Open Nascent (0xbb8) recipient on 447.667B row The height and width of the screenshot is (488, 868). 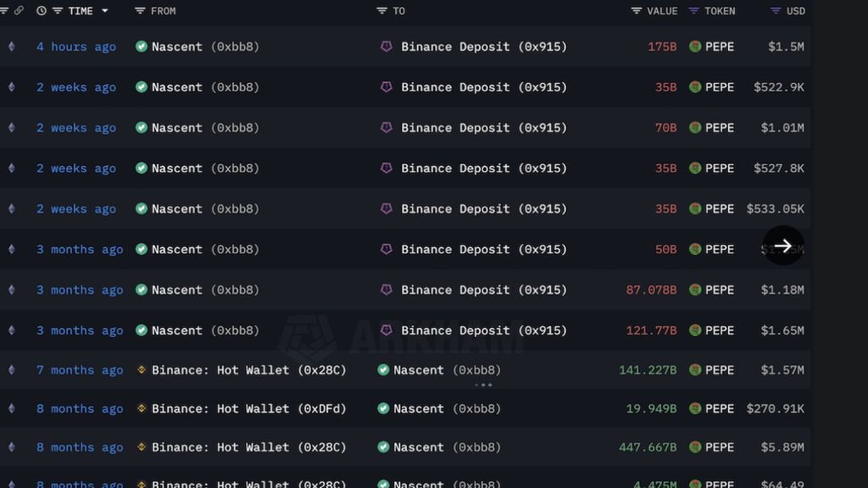(447, 447)
